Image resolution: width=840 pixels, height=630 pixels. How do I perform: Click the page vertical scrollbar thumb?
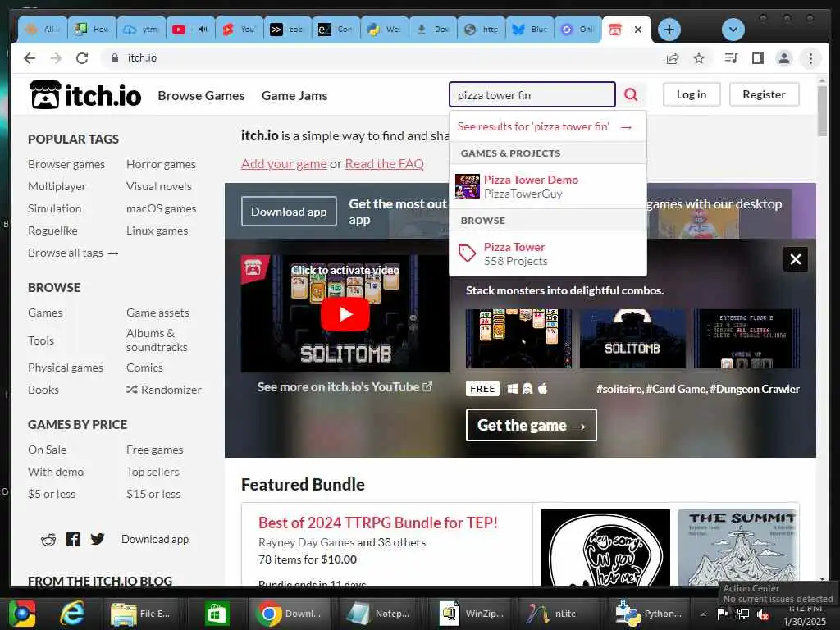click(x=822, y=111)
